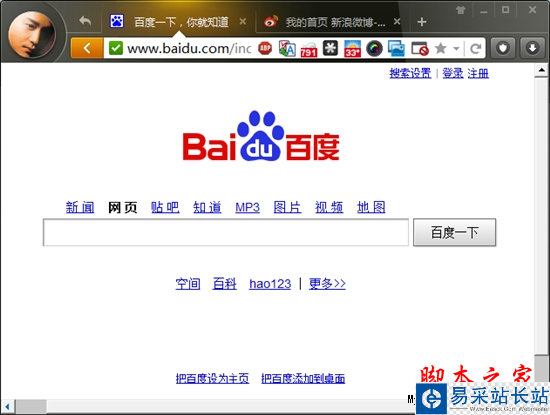
Task: Select the 地图 search category
Action: (371, 207)
